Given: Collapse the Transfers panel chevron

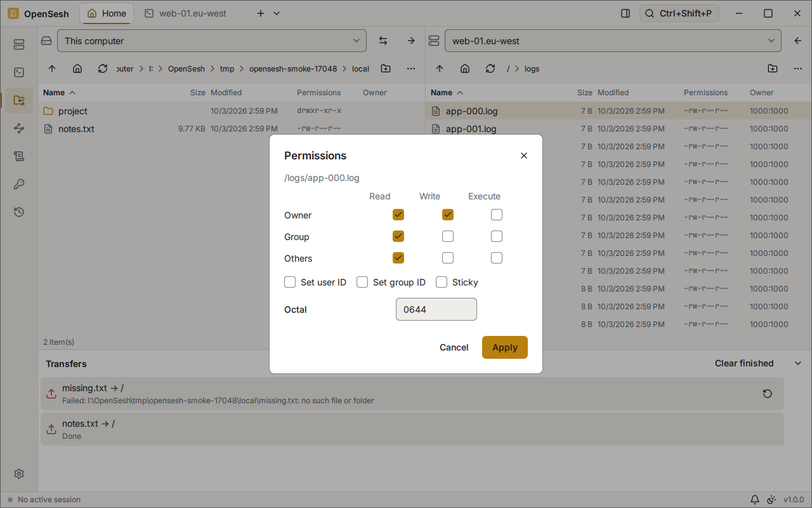Looking at the screenshot, I should pos(798,363).
